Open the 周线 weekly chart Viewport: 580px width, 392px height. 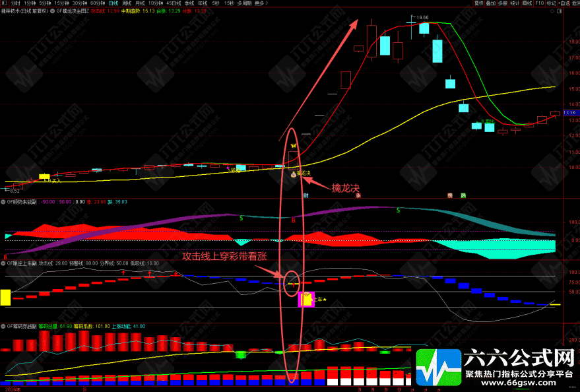point(127,3)
